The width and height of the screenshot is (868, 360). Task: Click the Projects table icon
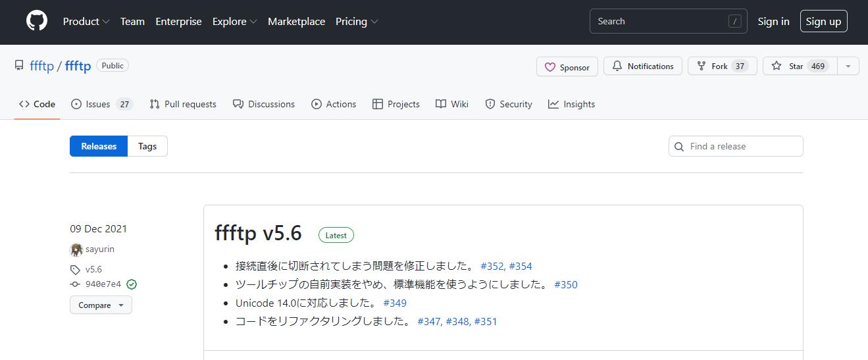(x=378, y=104)
